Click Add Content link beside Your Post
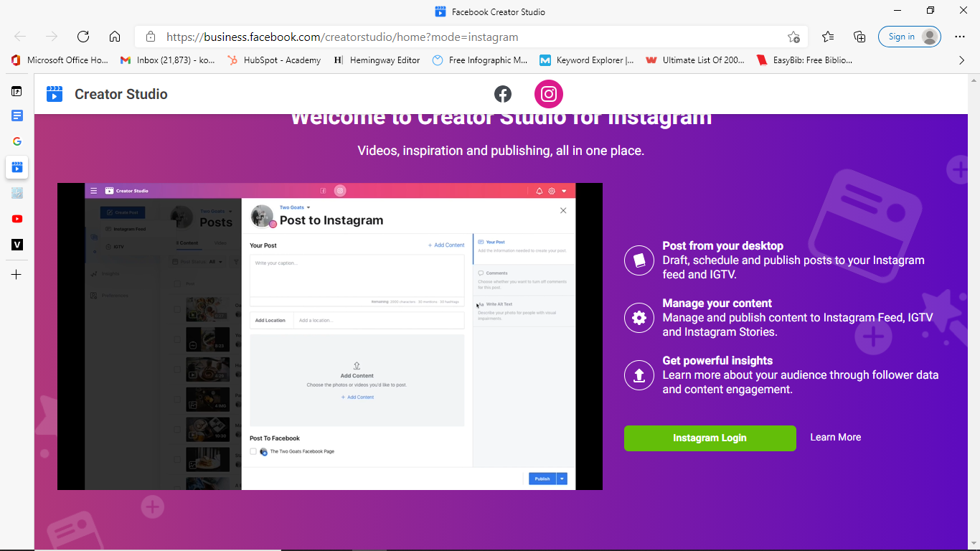 (446, 245)
